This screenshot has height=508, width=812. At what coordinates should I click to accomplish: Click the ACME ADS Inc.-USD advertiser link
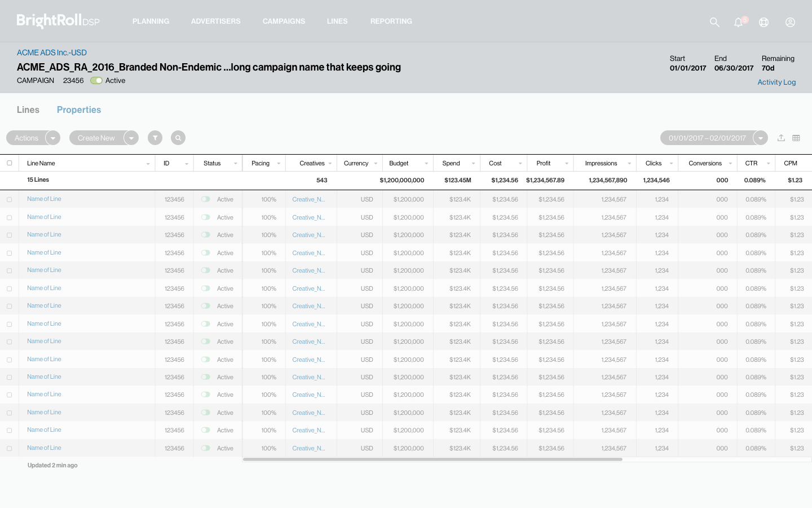pos(51,52)
